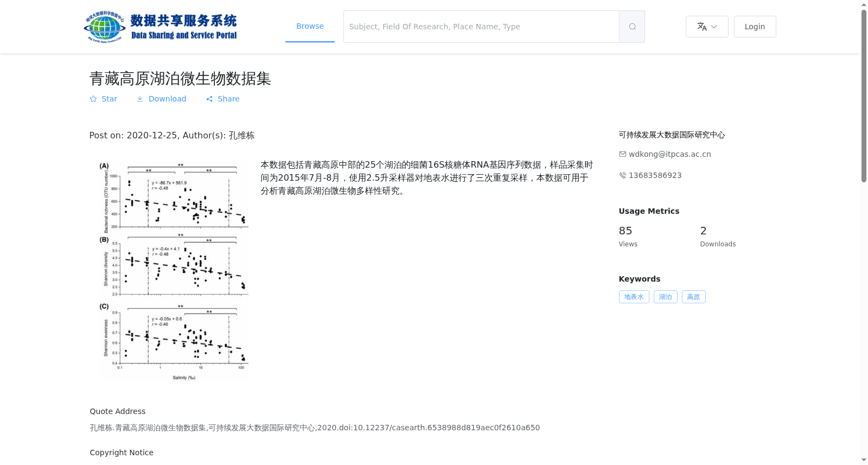Viewport: 868px width, 465px height.
Task: Click the envelope email icon
Action: [623, 154]
